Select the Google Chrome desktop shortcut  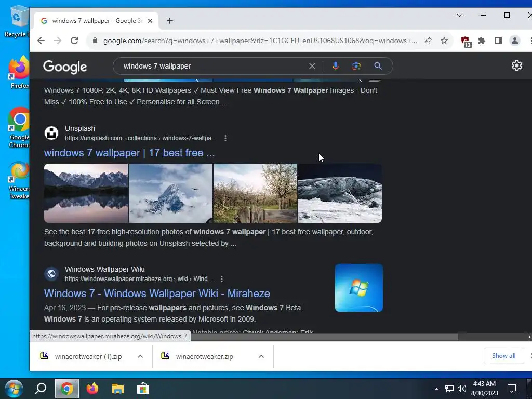pos(19,128)
